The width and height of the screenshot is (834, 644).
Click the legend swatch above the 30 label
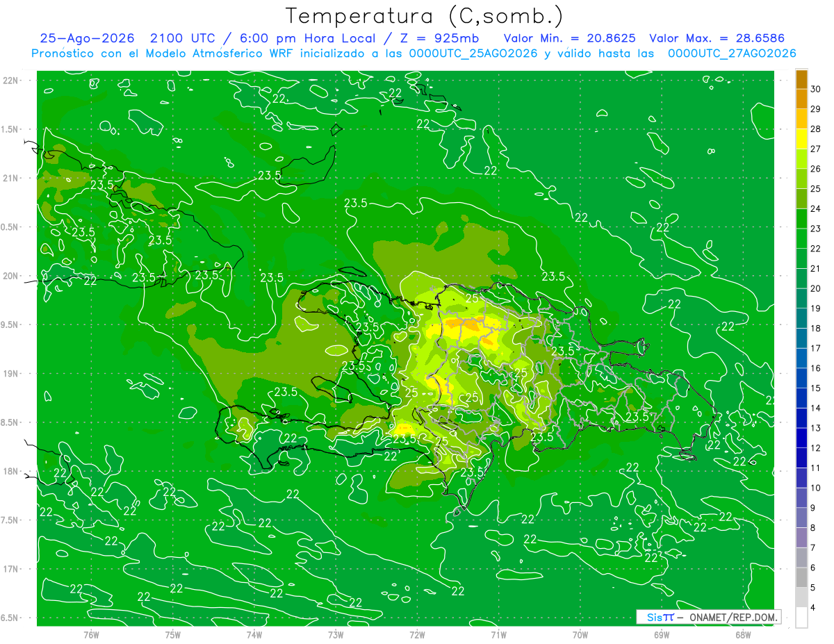click(x=801, y=79)
